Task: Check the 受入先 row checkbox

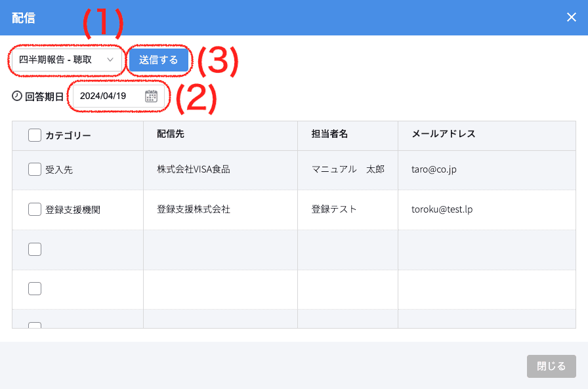Action: coord(35,169)
